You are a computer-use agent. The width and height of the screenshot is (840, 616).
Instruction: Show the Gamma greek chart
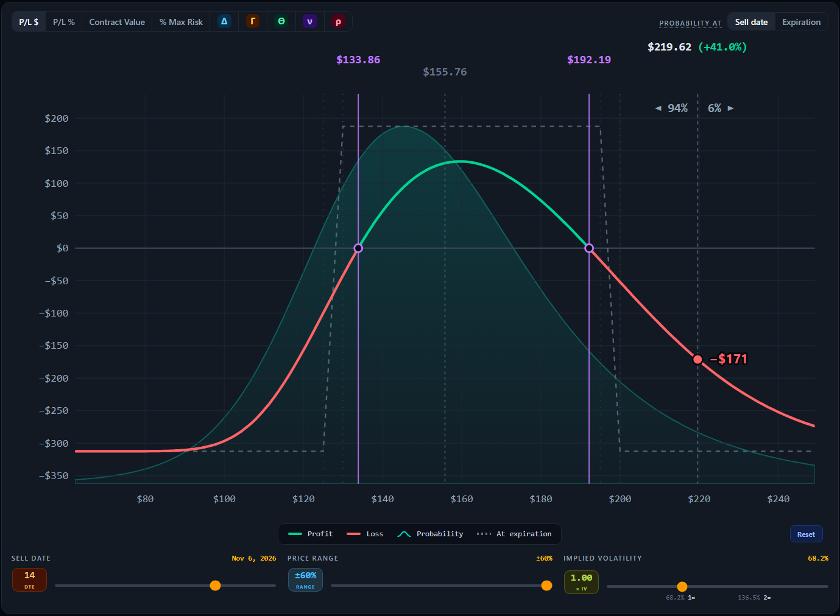pyautogui.click(x=253, y=21)
